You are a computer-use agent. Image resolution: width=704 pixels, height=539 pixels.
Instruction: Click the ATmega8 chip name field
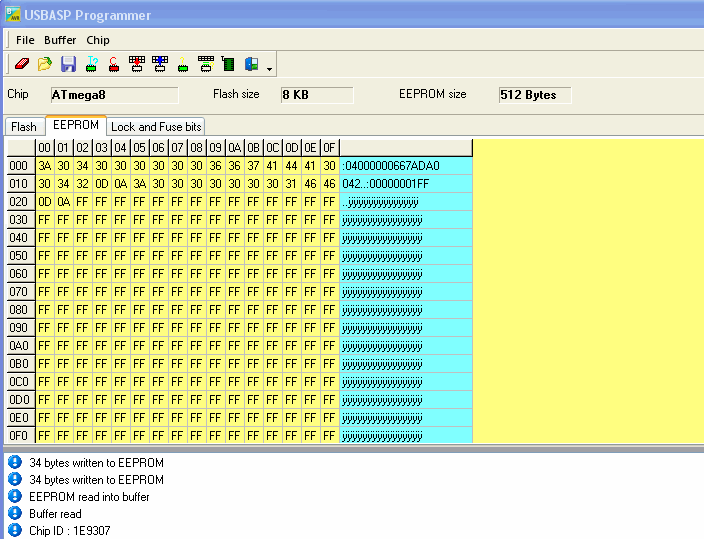pyautogui.click(x=114, y=95)
